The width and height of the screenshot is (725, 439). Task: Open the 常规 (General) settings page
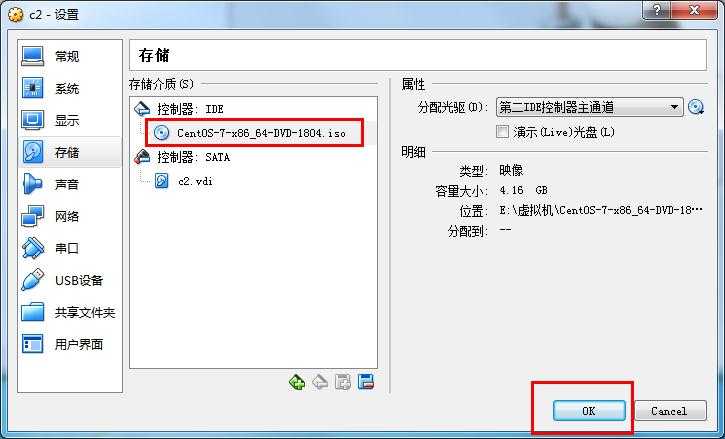[x=69, y=56]
